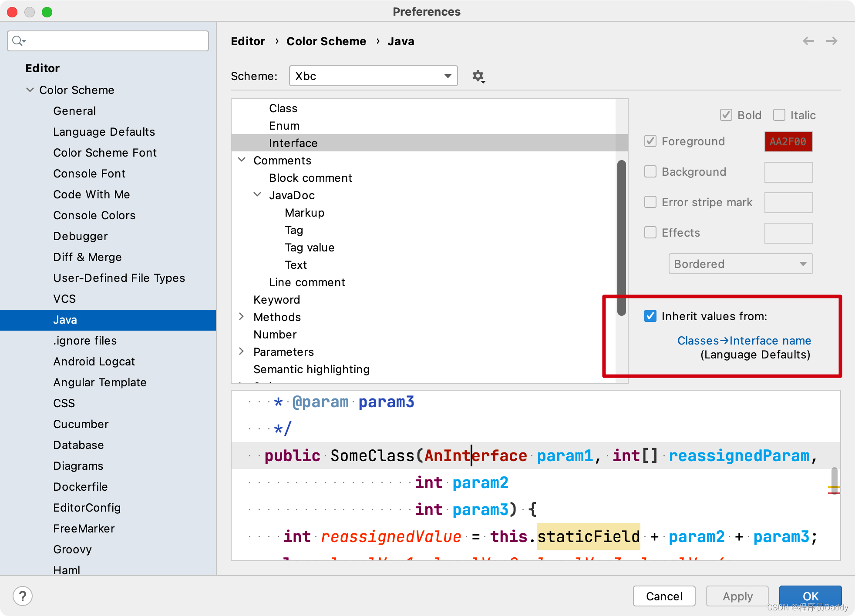Image resolution: width=855 pixels, height=616 pixels.
Task: Click the search magnifier icon
Action: (18, 41)
